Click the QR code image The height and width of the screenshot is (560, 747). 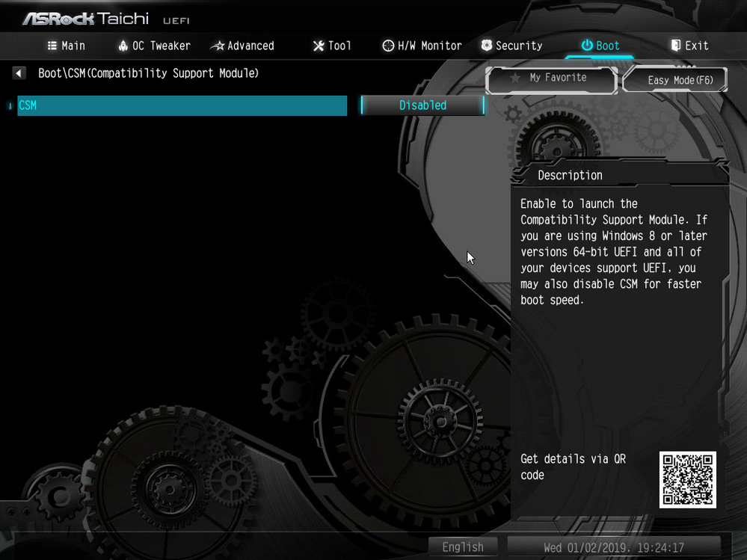coord(687,479)
